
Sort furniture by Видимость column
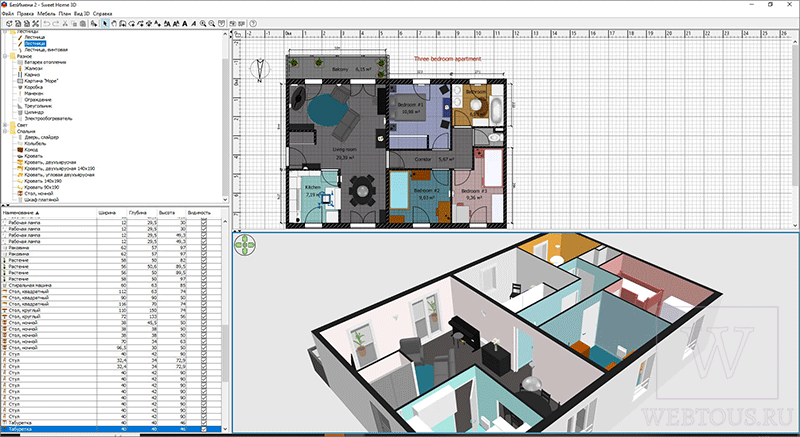coord(204,213)
